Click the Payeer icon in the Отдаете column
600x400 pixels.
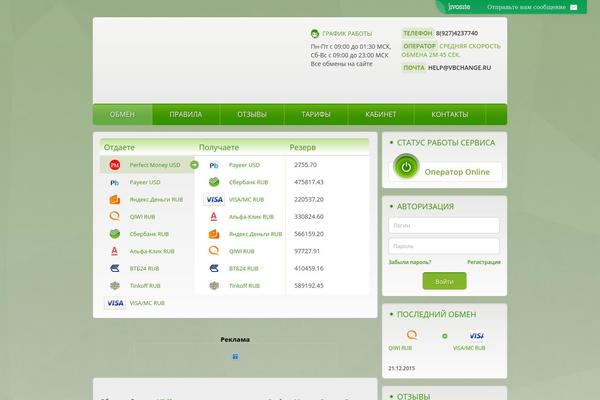[114, 183]
